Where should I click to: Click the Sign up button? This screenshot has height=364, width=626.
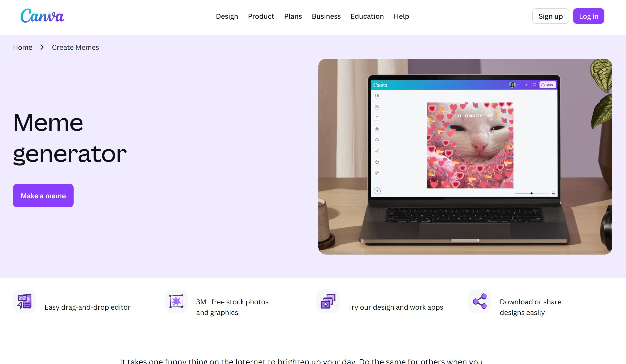point(550,16)
